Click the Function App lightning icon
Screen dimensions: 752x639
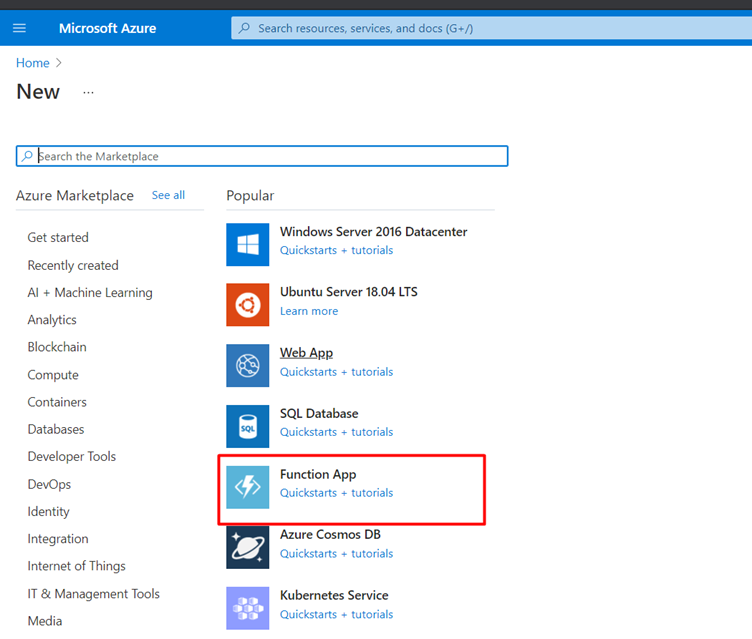tap(247, 487)
